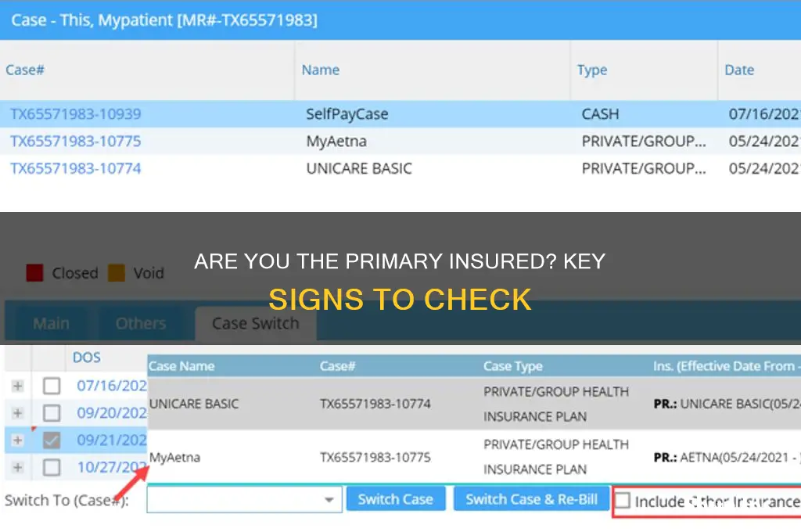The height and width of the screenshot is (532, 801).
Task: Open the Main tab
Action: click(51, 323)
